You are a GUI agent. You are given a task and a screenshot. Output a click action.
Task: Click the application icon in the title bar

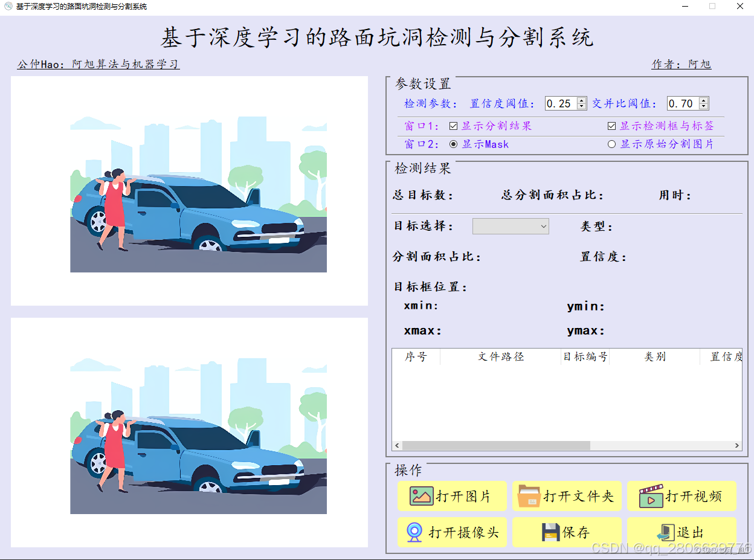coord(8,7)
